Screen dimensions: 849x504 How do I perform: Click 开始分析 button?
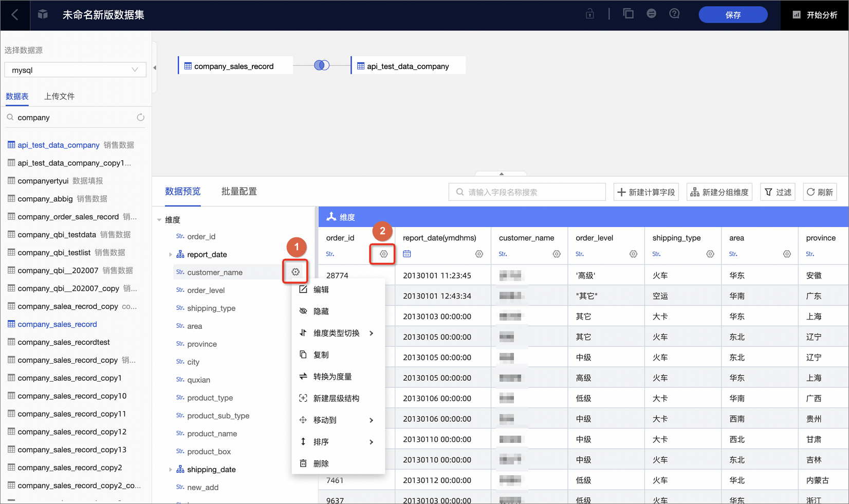click(x=815, y=15)
